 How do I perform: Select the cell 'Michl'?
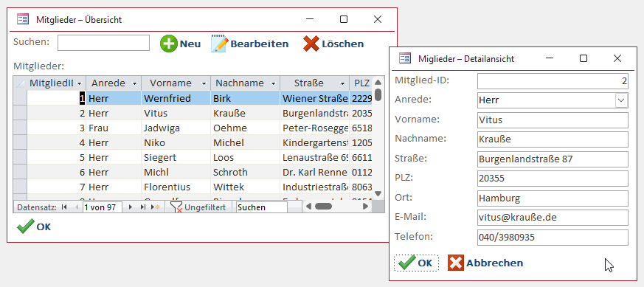(x=176, y=173)
